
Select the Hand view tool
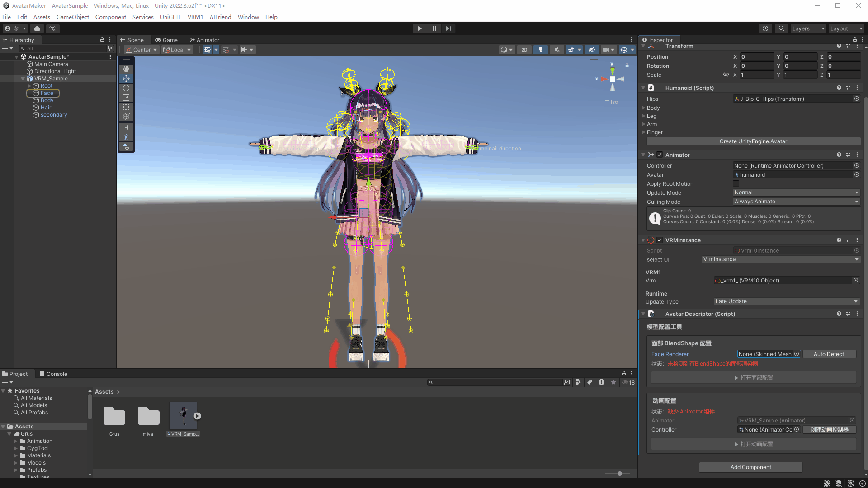(126, 69)
